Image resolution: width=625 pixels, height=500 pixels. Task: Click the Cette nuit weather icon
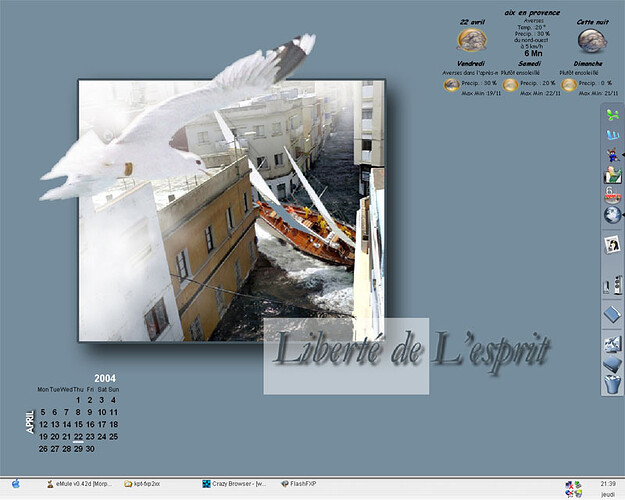pyautogui.click(x=592, y=40)
